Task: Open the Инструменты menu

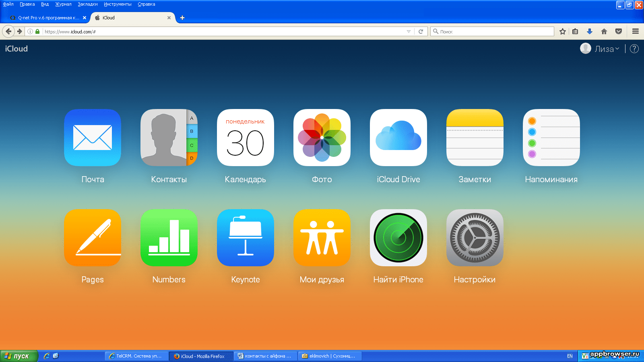Action: pyautogui.click(x=118, y=4)
